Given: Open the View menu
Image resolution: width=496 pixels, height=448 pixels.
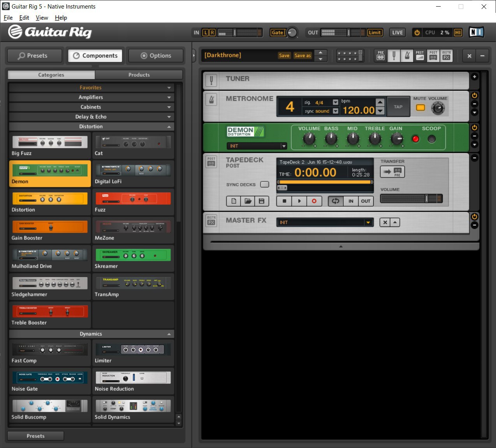Looking at the screenshot, I should (x=42, y=18).
